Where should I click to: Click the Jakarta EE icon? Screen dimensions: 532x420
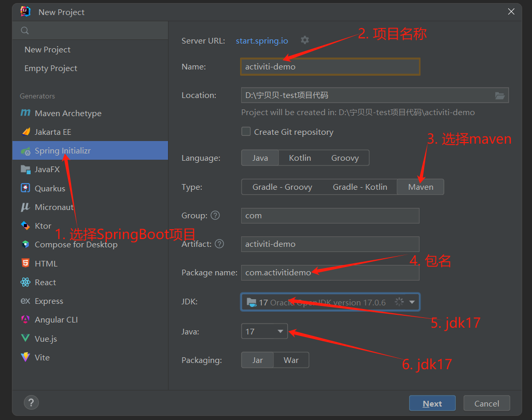(25, 132)
